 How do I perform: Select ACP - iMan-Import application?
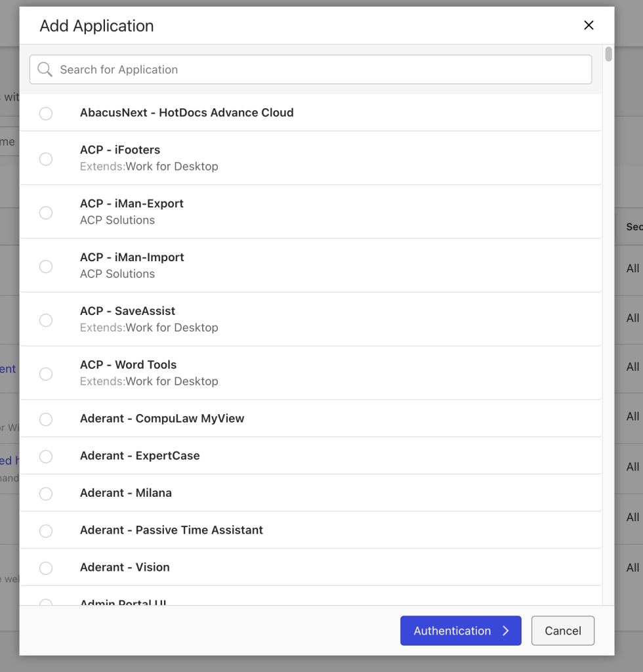(46, 266)
